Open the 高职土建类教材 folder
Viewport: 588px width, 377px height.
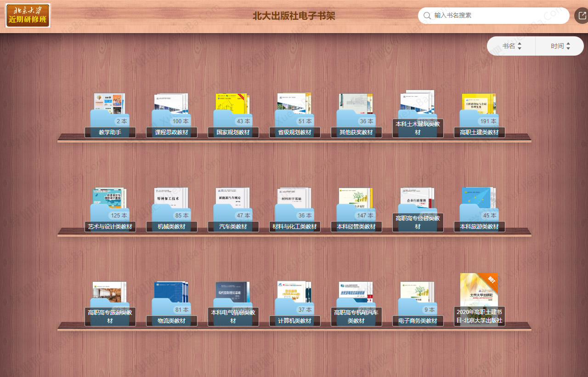click(x=479, y=115)
